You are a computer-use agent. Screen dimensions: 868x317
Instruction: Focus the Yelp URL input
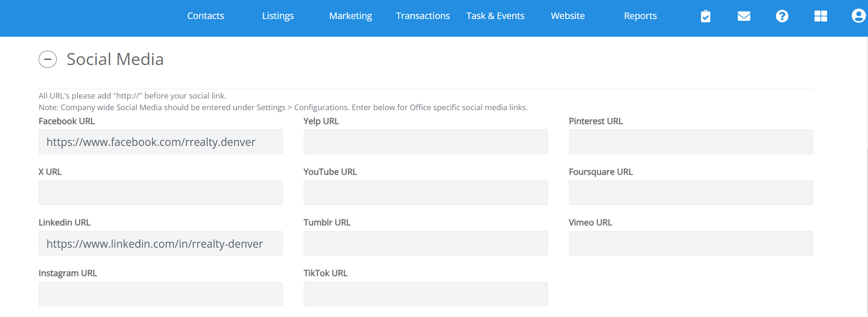(425, 142)
